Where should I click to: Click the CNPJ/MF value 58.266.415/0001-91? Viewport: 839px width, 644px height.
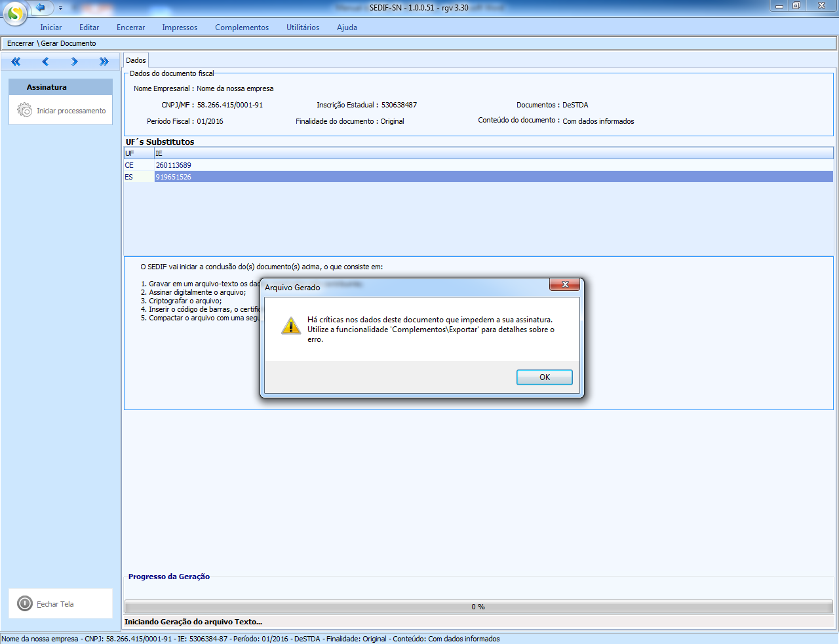230,105
